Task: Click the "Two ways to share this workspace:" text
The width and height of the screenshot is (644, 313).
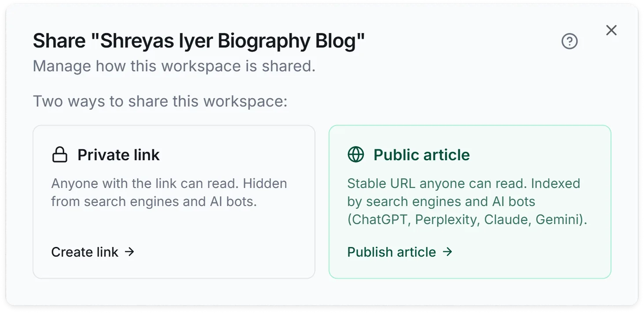Action: pyautogui.click(x=160, y=101)
